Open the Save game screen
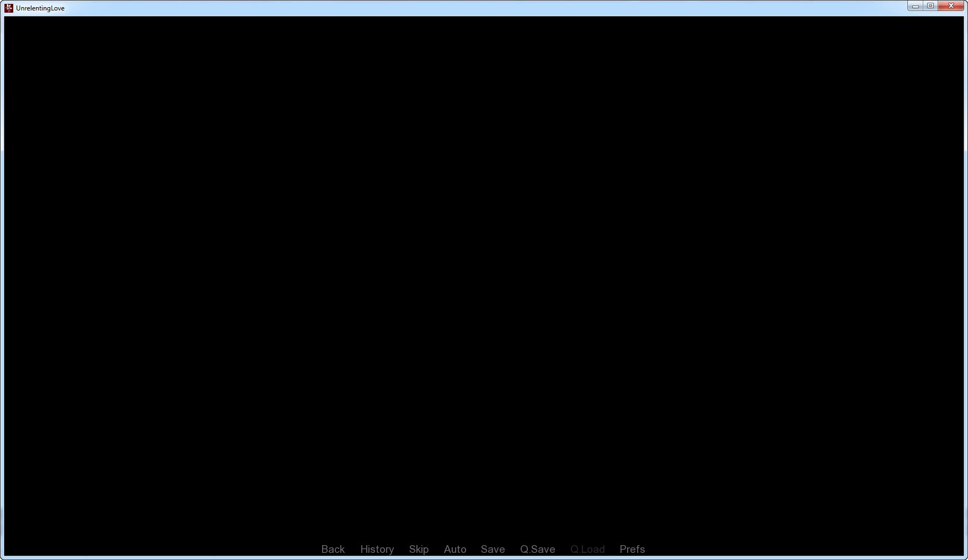The image size is (968, 560). point(493,549)
